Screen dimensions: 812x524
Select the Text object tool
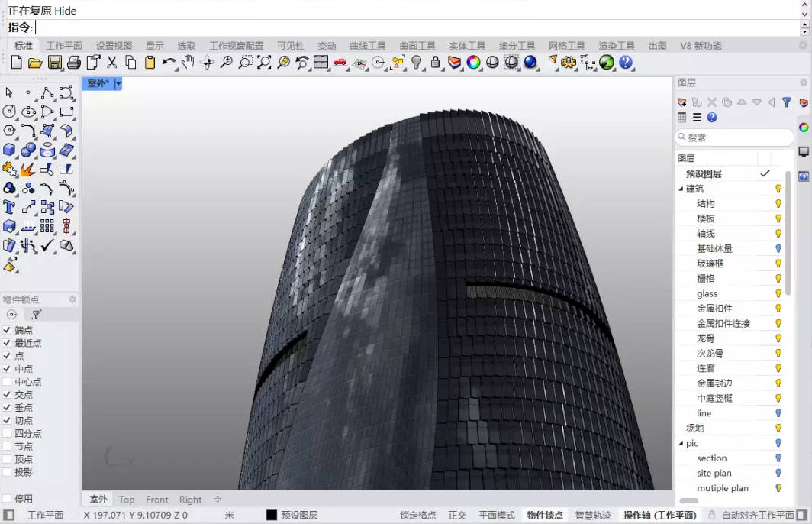coord(9,207)
